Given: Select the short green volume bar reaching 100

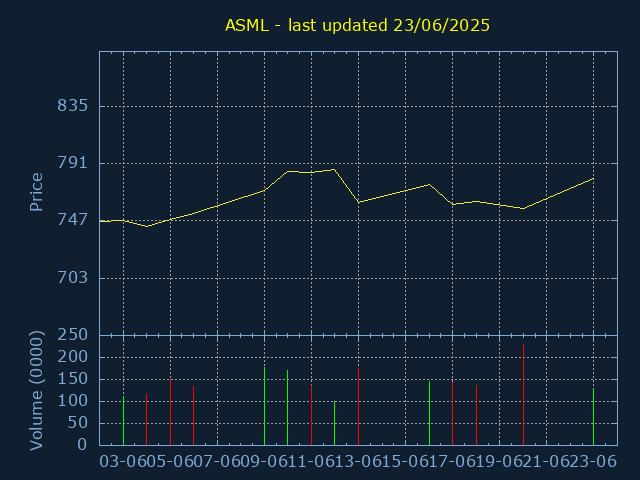Looking at the screenshot, I should tap(335, 423).
